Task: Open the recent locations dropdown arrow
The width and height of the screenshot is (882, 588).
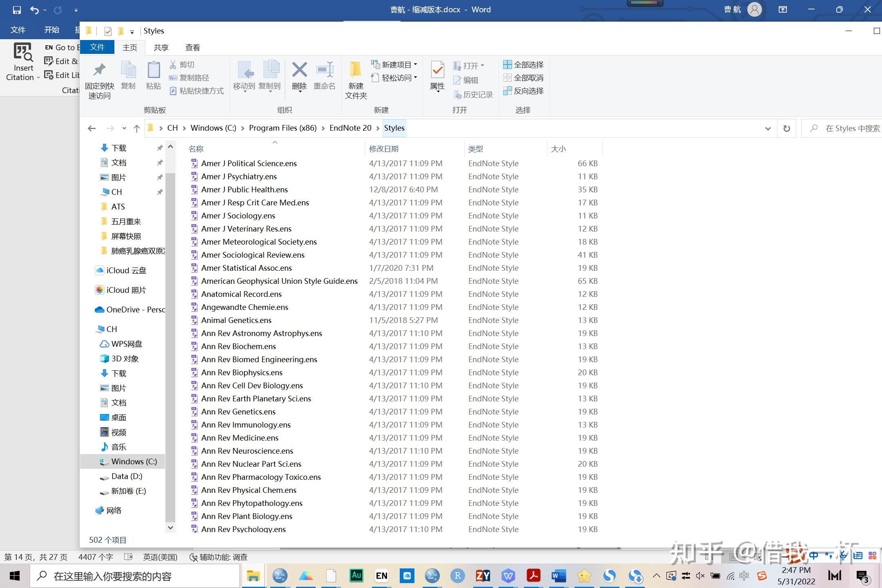Action: [x=124, y=128]
